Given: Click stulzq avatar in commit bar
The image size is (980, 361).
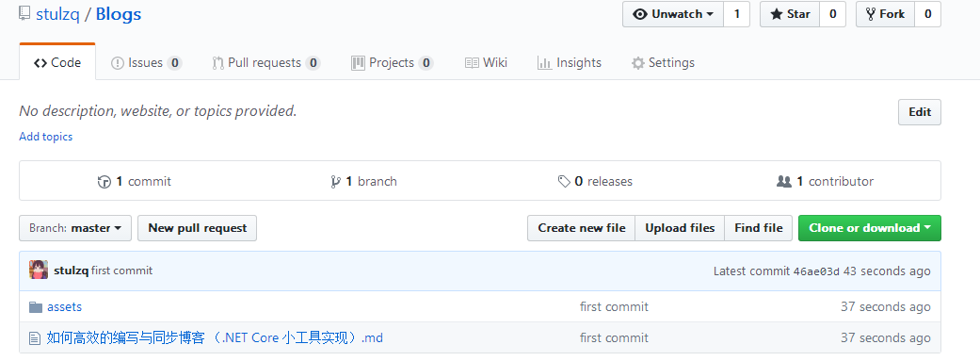Looking at the screenshot, I should [x=39, y=271].
